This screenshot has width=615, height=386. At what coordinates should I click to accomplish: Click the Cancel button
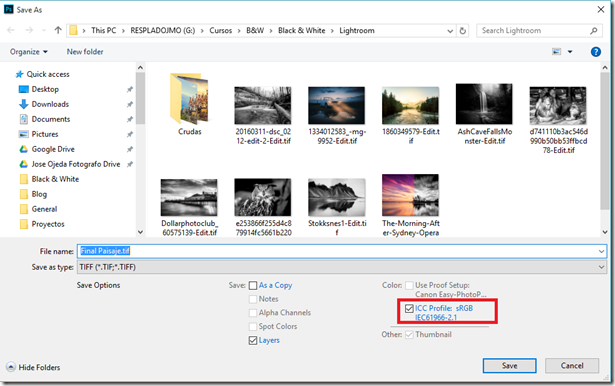(572, 366)
